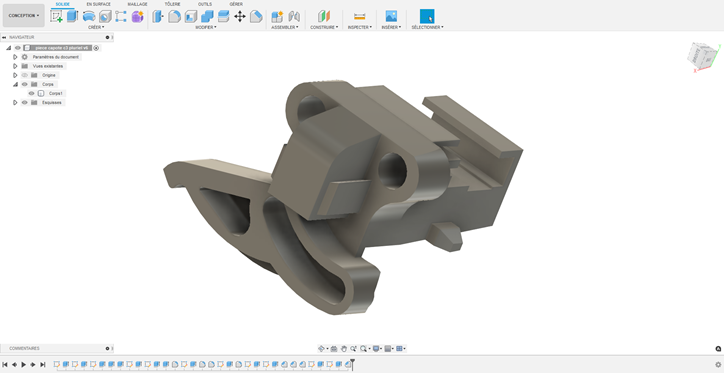724x373 pixels.
Task: Activate the Select cursor tool
Action: pos(427,16)
